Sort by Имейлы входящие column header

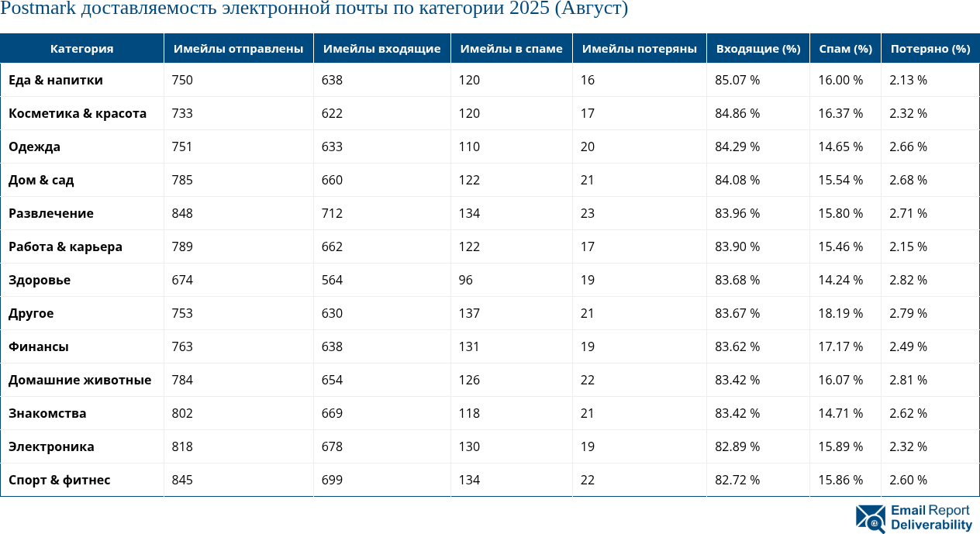tap(381, 47)
